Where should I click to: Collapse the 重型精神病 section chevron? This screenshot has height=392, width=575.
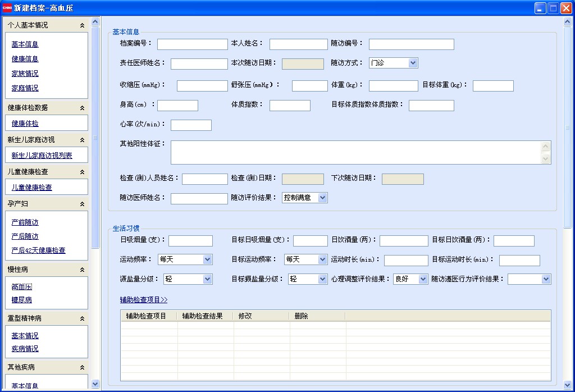coord(82,318)
